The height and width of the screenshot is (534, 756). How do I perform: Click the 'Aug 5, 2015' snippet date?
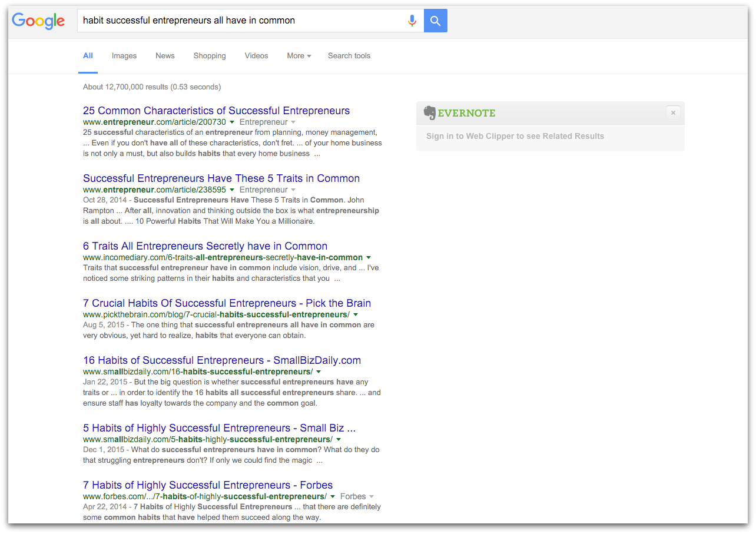[x=103, y=325]
